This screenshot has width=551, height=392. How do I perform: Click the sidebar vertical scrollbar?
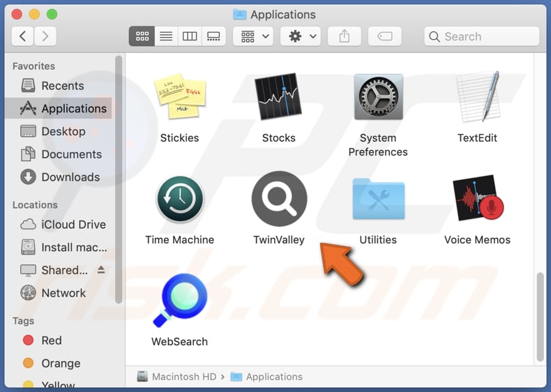point(119,179)
